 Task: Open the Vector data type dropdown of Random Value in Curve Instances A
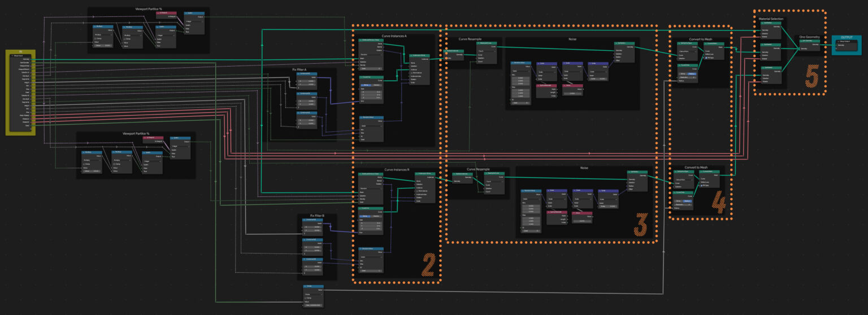(371, 125)
